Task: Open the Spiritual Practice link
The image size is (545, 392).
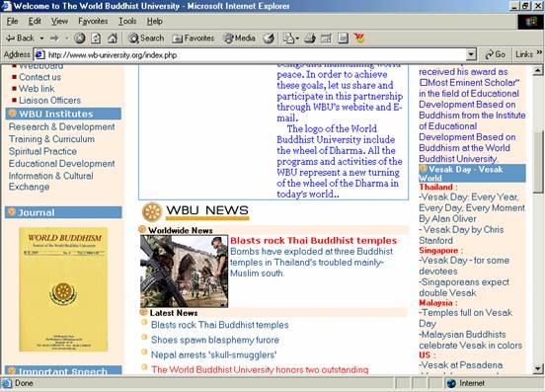Action: click(42, 151)
